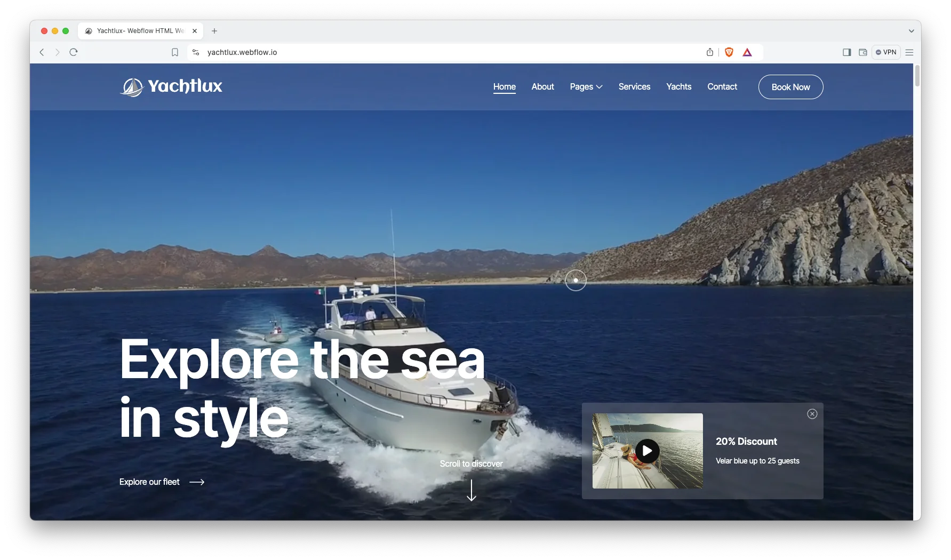Open the share icon in address bar
Image resolution: width=951 pixels, height=560 pixels.
click(x=710, y=52)
